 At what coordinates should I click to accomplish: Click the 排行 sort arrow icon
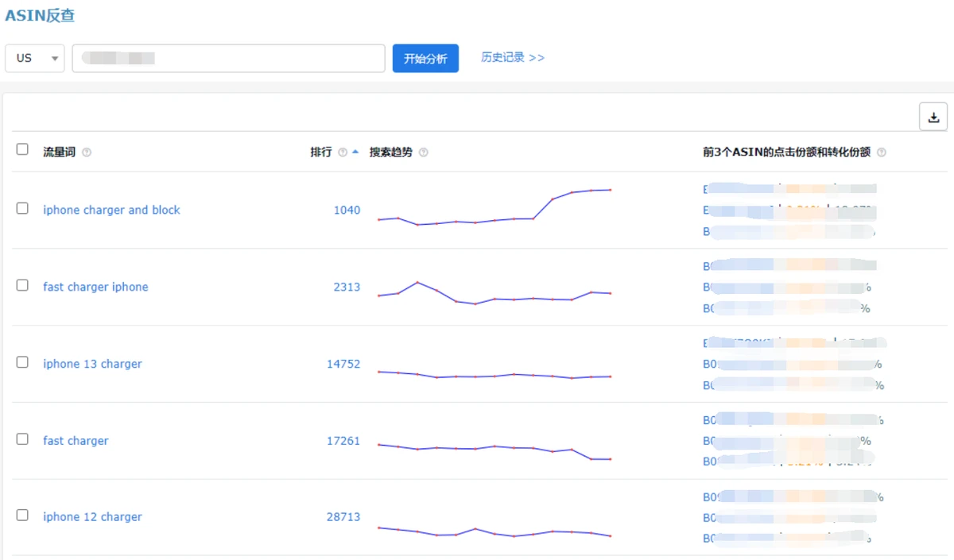click(355, 152)
